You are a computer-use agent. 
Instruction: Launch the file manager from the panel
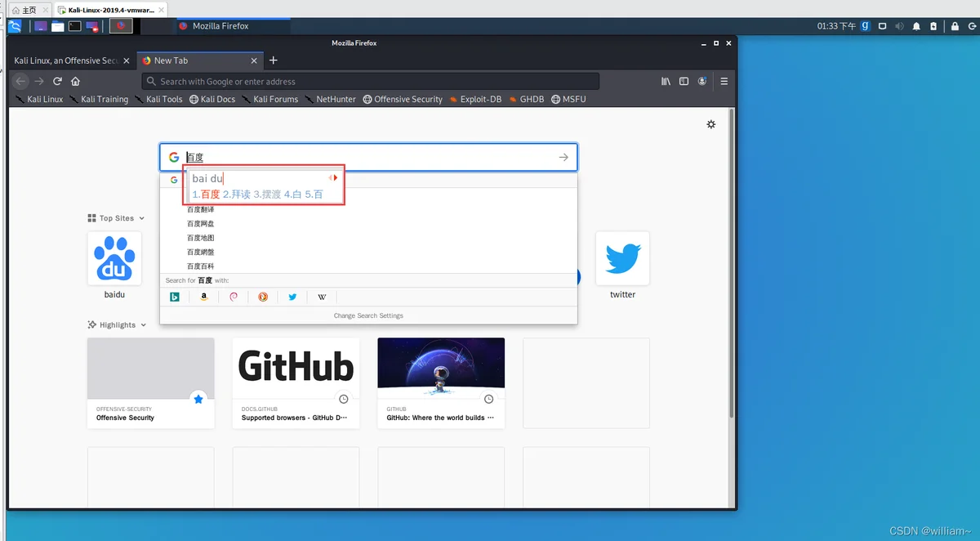(58, 26)
